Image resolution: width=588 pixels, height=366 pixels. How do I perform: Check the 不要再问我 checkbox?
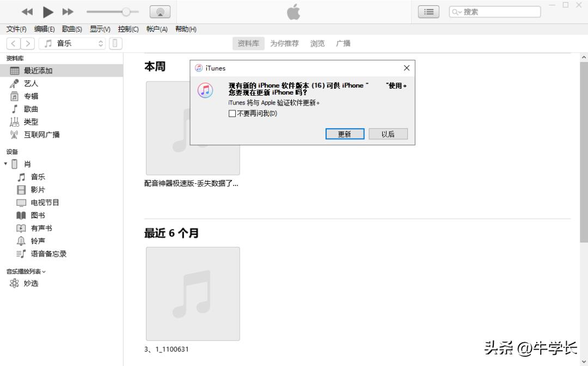coord(231,114)
